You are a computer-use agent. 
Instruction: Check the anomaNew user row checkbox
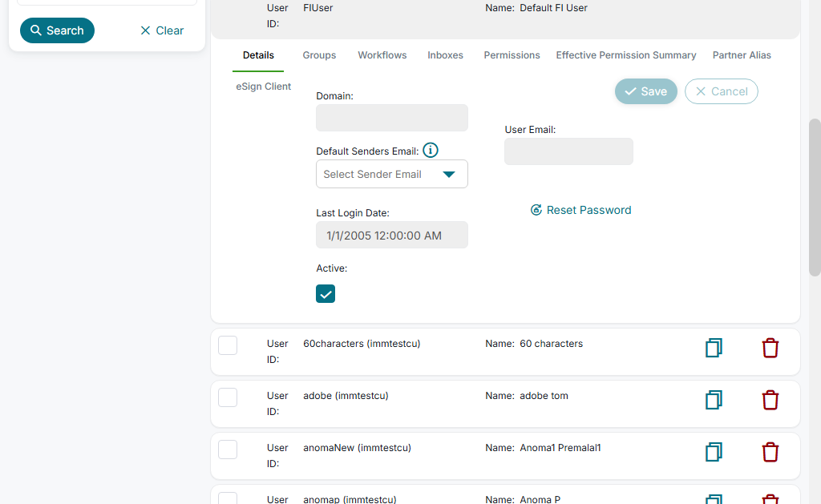point(228,450)
